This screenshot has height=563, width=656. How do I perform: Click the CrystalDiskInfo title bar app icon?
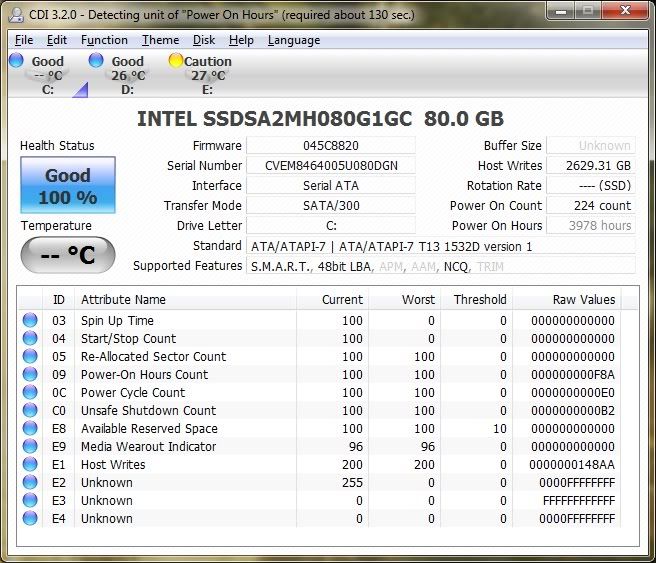[x=17, y=15]
